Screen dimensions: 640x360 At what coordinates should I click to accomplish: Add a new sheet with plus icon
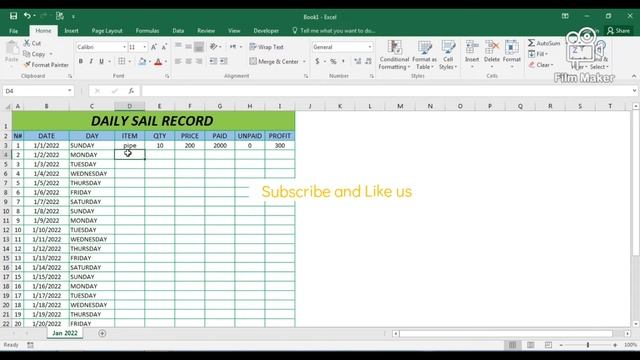click(x=102, y=333)
